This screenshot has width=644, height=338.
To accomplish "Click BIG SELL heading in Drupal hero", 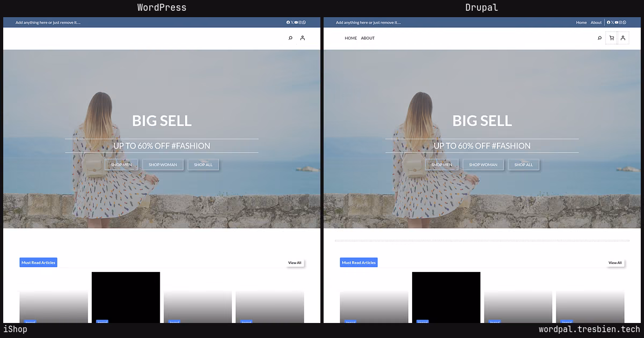I will coord(482,121).
